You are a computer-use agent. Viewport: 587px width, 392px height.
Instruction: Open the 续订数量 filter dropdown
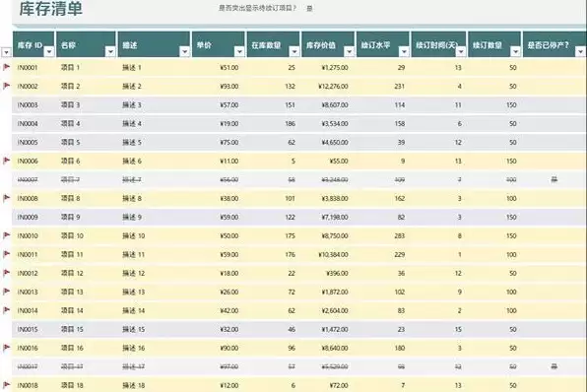click(516, 51)
